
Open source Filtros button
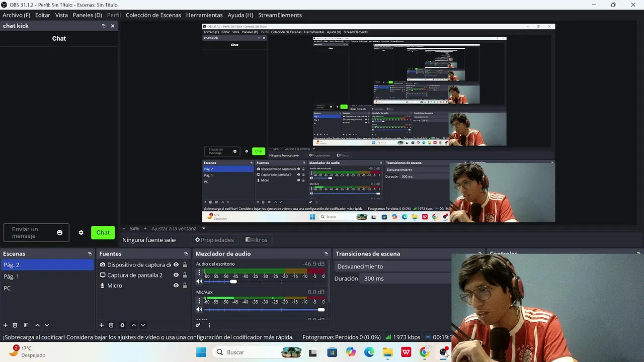click(256, 240)
